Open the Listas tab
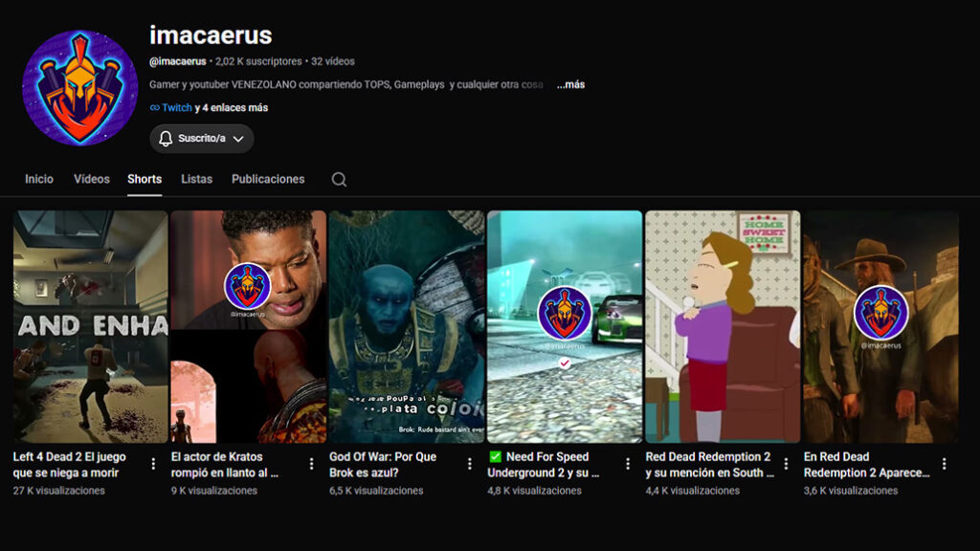Viewport: 980px width, 551px height. pos(197,179)
